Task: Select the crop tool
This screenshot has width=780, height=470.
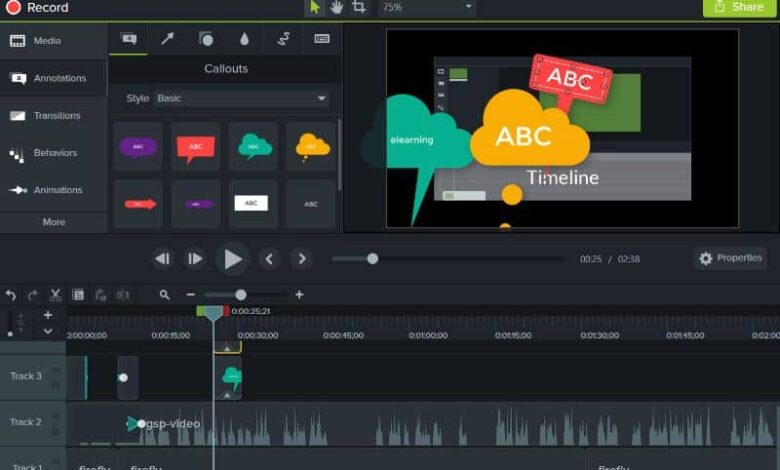Action: tap(359, 7)
